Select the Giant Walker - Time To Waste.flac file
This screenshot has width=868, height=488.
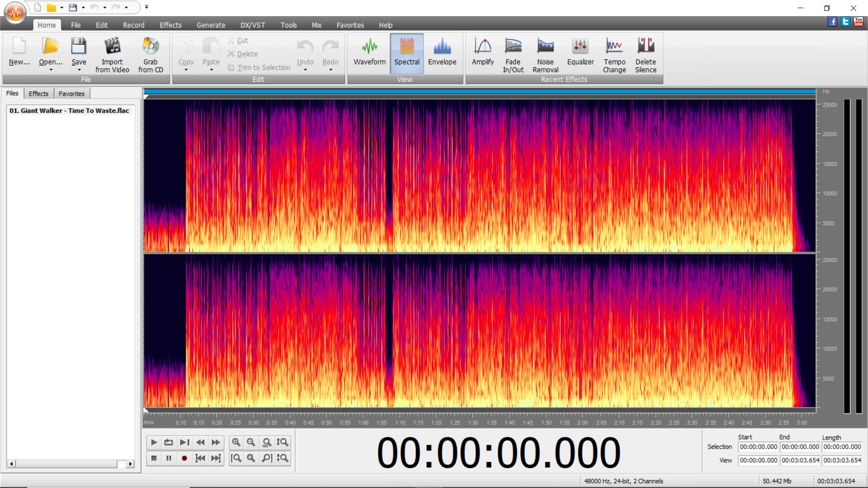pyautogui.click(x=69, y=110)
